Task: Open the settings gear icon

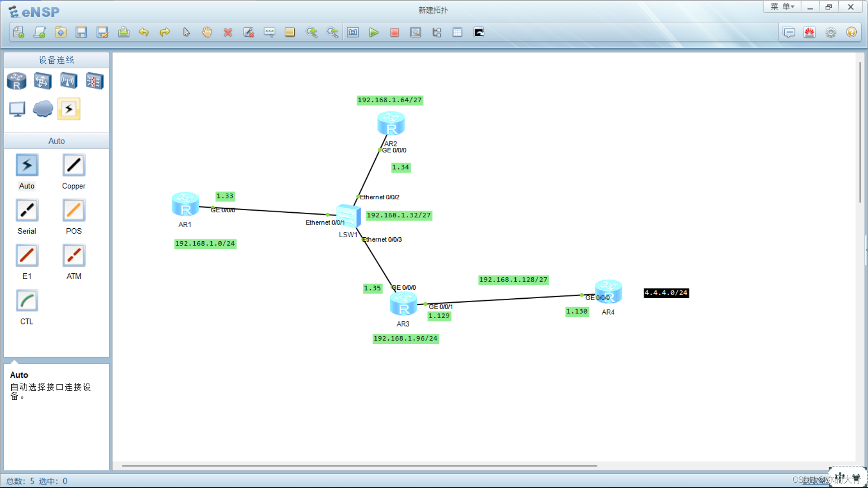Action: tap(831, 33)
